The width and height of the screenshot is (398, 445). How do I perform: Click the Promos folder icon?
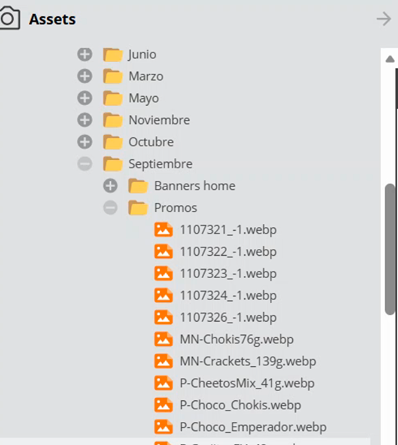click(138, 208)
